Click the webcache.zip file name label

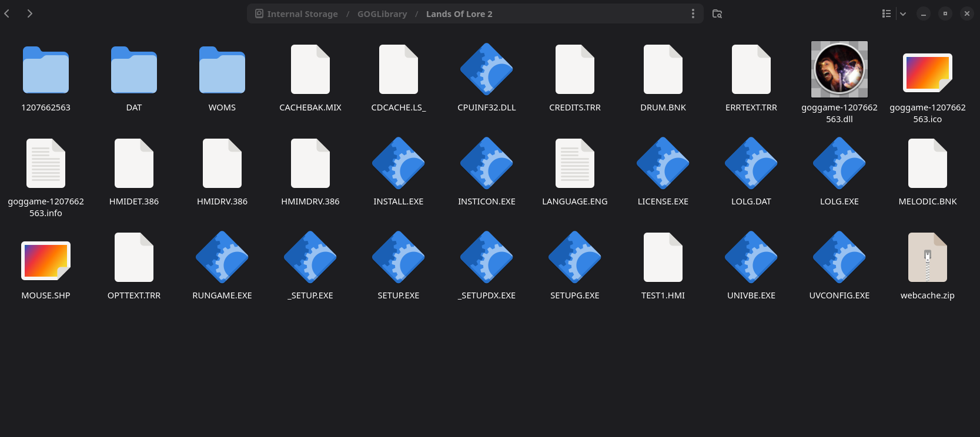(x=928, y=295)
